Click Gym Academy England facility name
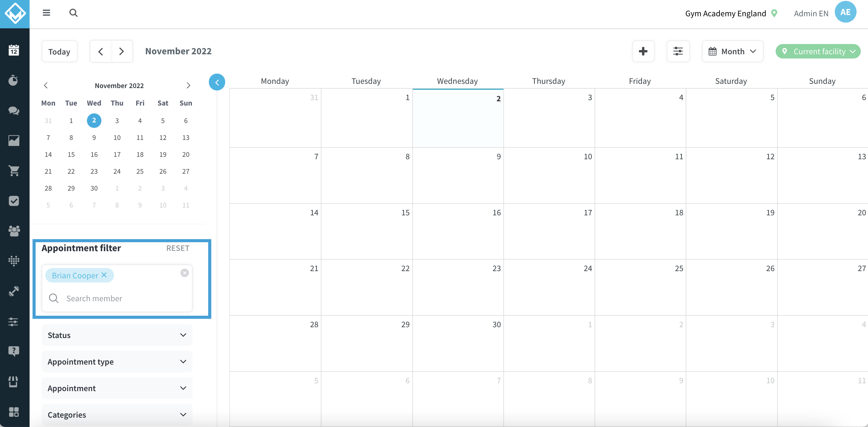Viewport: 868px width, 427px height. point(726,14)
